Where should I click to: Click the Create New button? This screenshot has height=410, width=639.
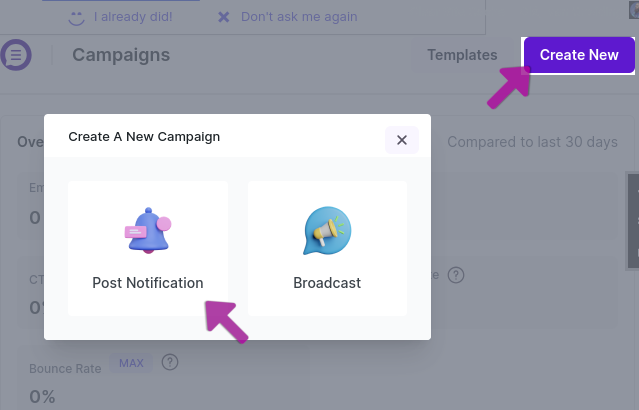579,55
